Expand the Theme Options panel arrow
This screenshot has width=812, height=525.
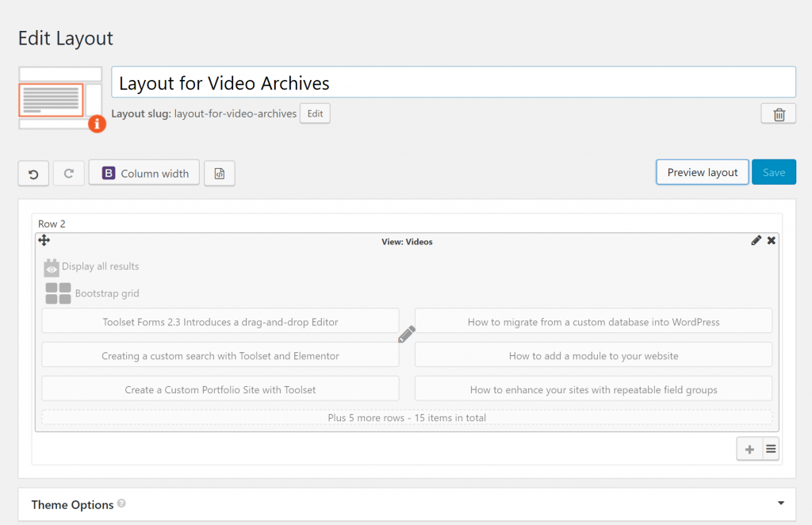coord(780,504)
